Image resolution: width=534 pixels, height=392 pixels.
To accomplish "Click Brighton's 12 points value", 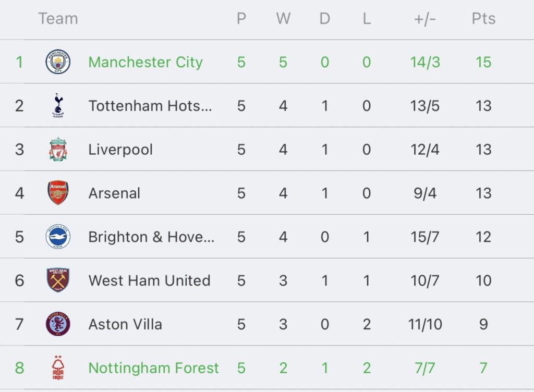I will click(x=483, y=237).
